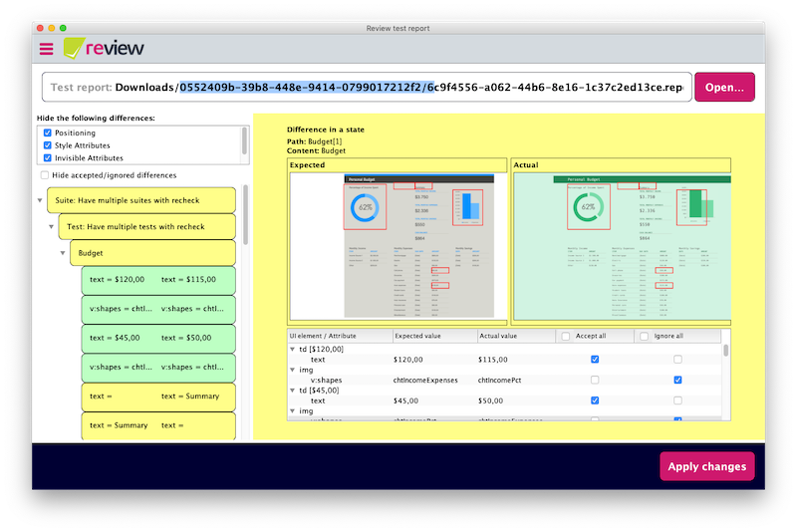Click the red close window button
797x532 pixels.
pyautogui.click(x=40, y=28)
